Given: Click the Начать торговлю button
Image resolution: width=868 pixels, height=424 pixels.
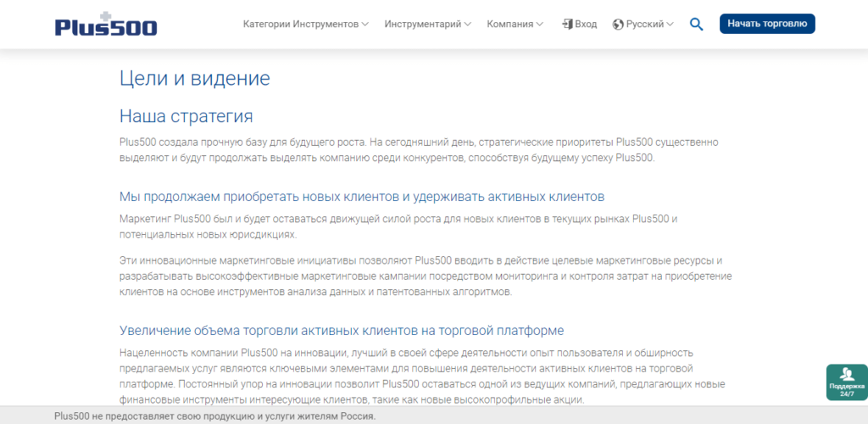Looking at the screenshot, I should pos(767,24).
